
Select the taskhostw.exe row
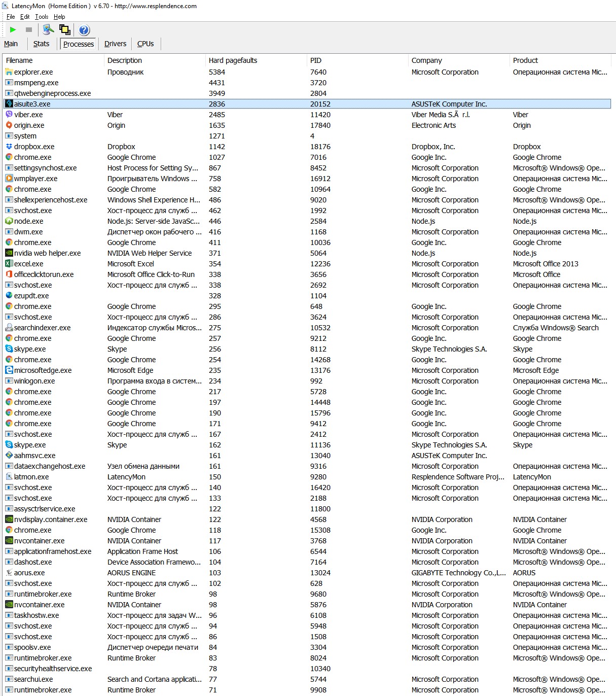(307, 615)
